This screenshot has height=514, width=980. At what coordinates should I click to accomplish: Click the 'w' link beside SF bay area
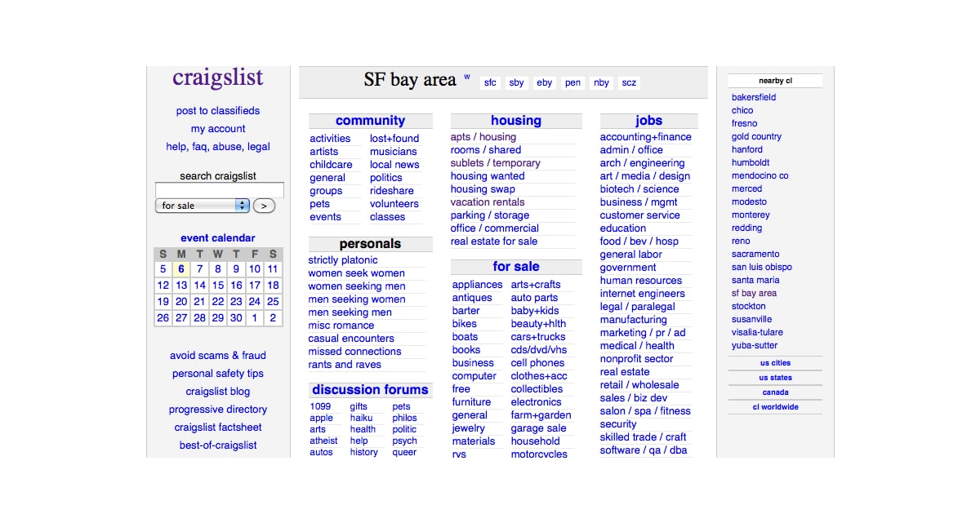[x=467, y=78]
